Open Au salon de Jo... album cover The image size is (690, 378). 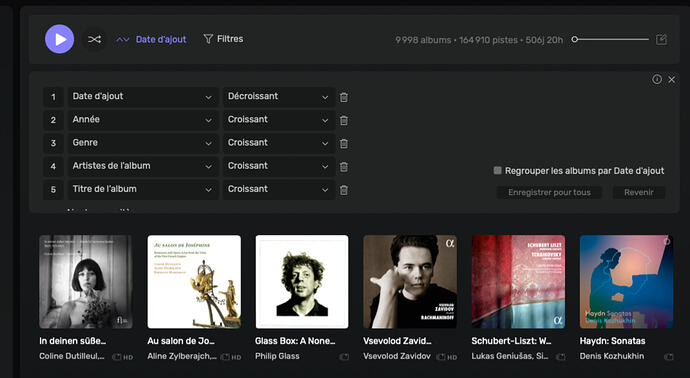(194, 282)
